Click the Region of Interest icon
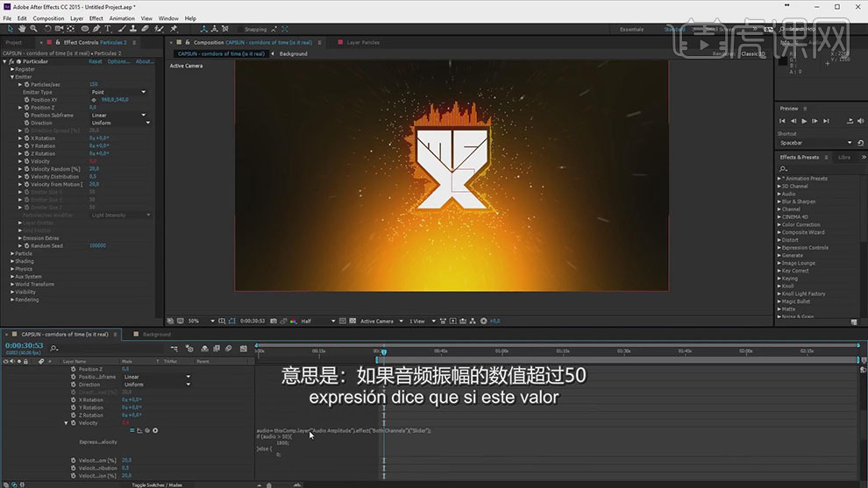868x488 pixels. coord(343,321)
